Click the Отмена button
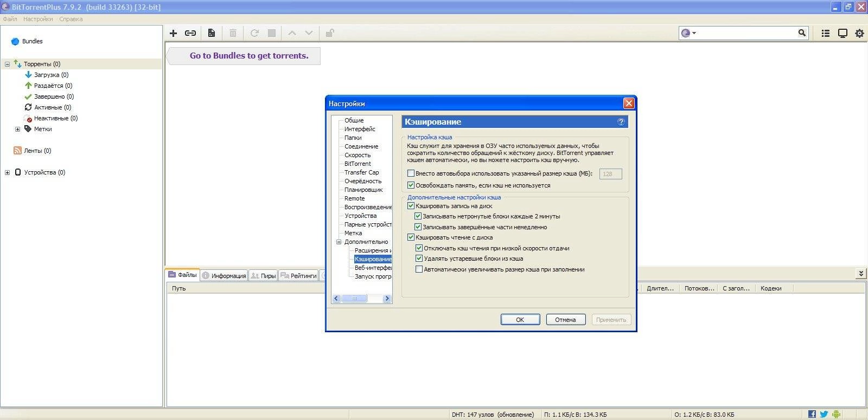The height and width of the screenshot is (420, 868). (x=566, y=320)
